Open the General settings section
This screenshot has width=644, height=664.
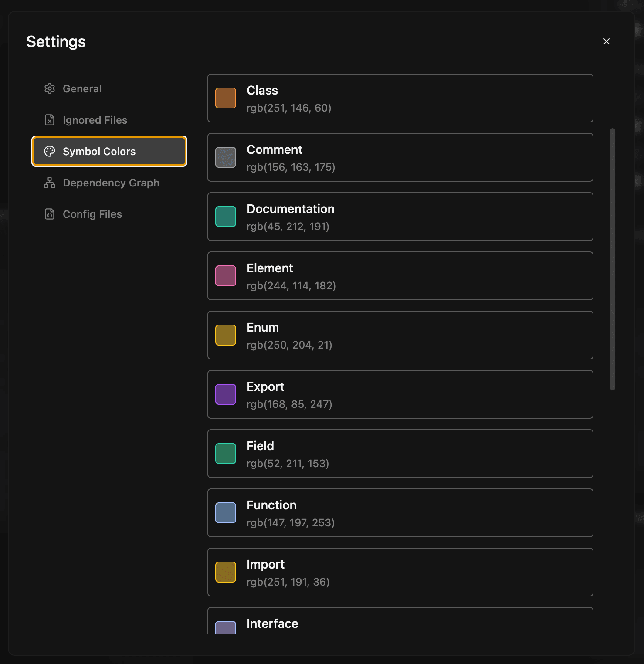click(x=82, y=88)
